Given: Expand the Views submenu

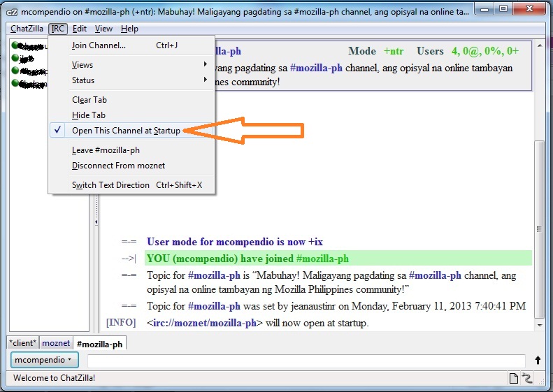Looking at the screenshot, I should click(131, 65).
